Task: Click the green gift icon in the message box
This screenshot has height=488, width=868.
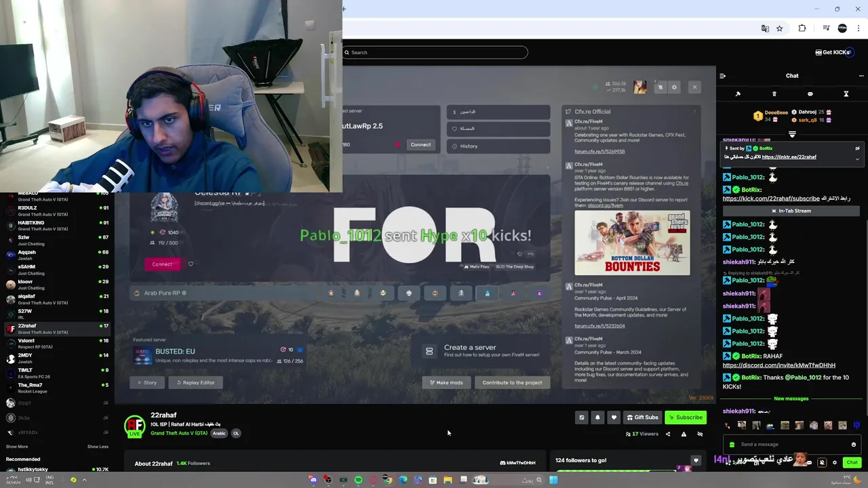Action: (x=731, y=445)
